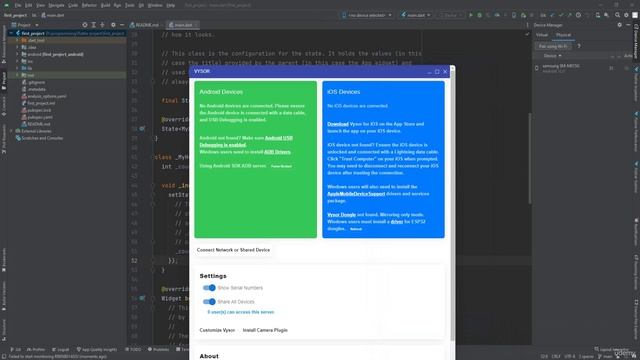This screenshot has width=640, height=360.
Task: Open AppleMobileDeviceSupport link
Action: (356, 193)
